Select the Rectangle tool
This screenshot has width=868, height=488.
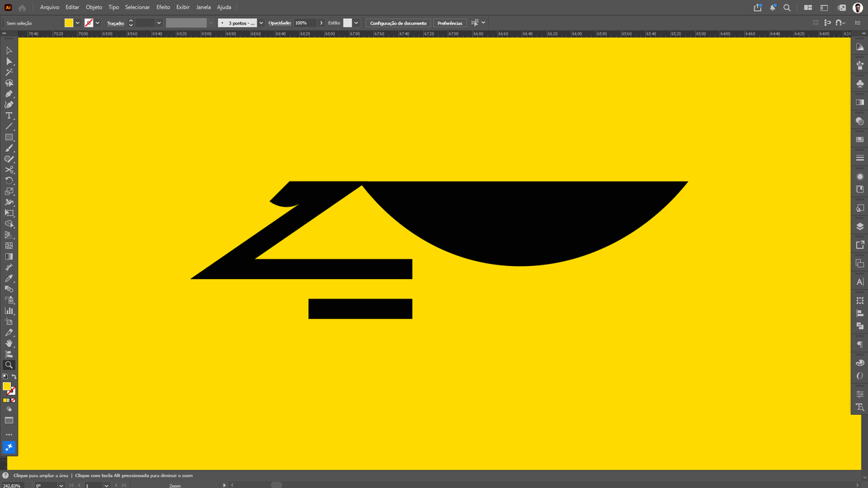click(x=9, y=137)
